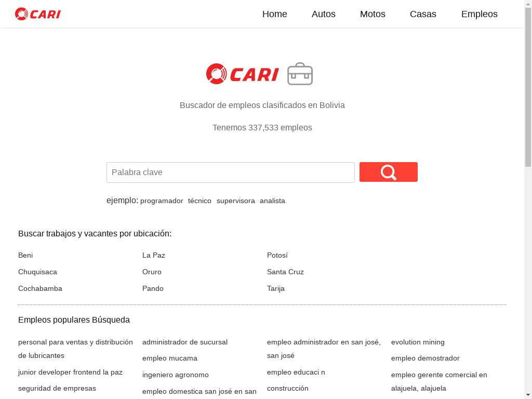Viewport: 532px width, 399px height.
Task: Open 'empleo mucama' search
Action: pos(170,358)
